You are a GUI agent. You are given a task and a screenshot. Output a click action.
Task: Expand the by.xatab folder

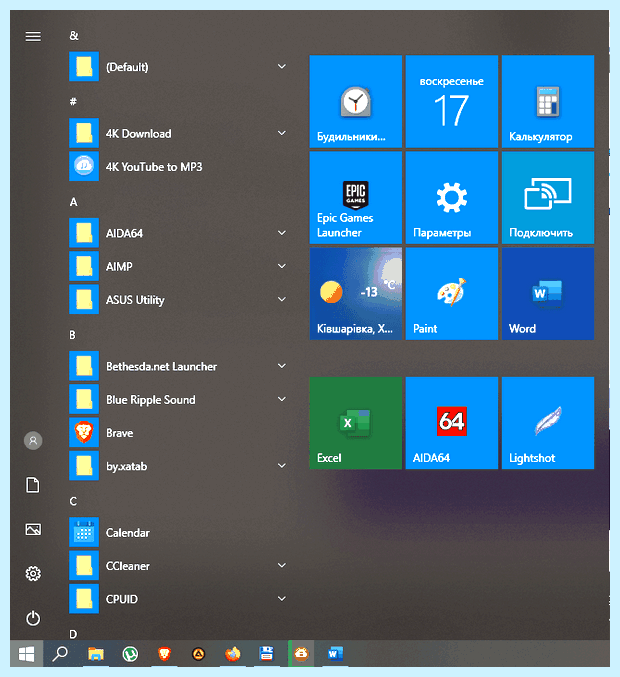179,466
